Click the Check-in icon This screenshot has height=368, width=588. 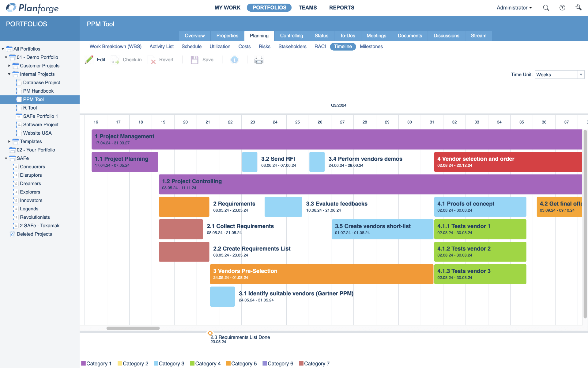coord(115,60)
